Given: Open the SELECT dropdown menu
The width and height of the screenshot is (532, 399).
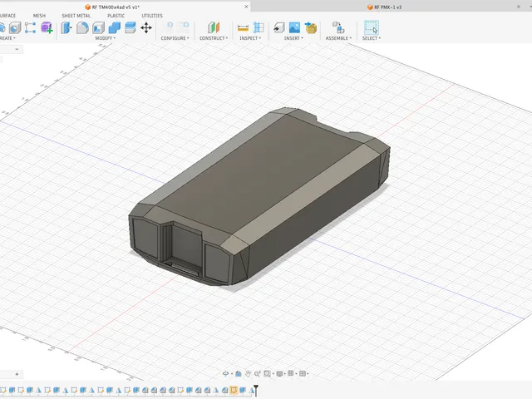Looking at the screenshot, I should (x=372, y=38).
